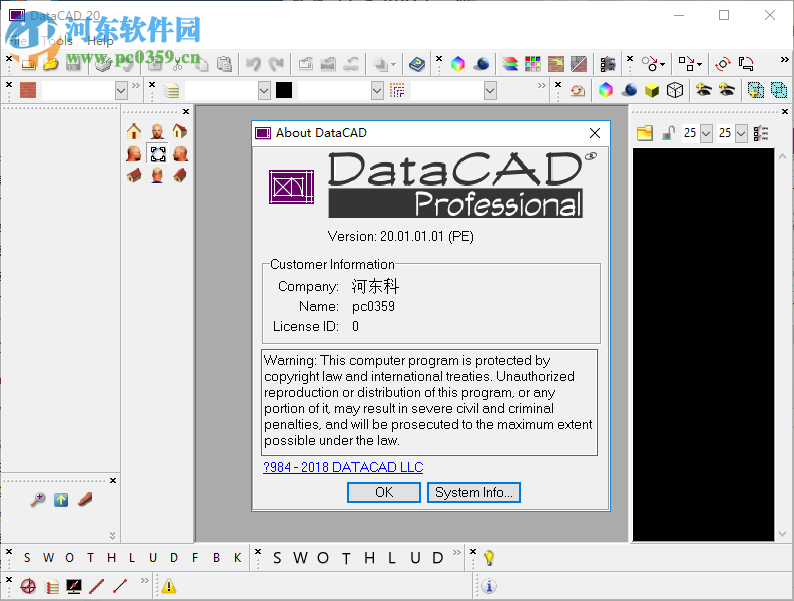Image resolution: width=794 pixels, height=601 pixels.
Task: Click the red target crosshair icon
Action: [28, 586]
